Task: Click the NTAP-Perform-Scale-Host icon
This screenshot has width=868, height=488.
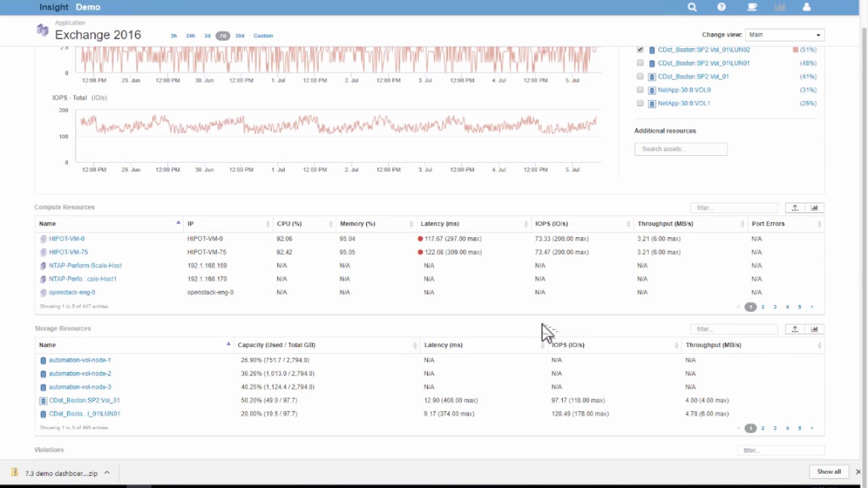Action: (x=43, y=266)
